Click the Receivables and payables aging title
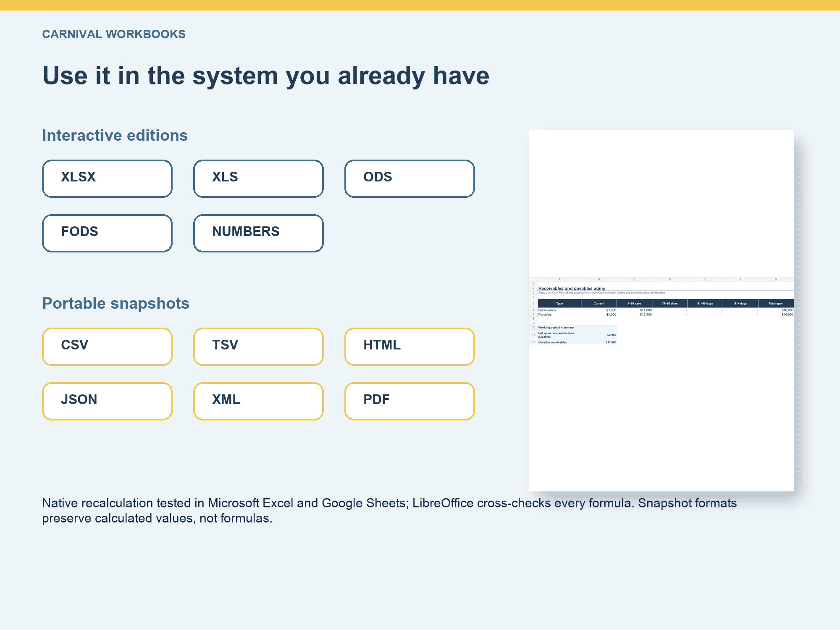 (572, 289)
